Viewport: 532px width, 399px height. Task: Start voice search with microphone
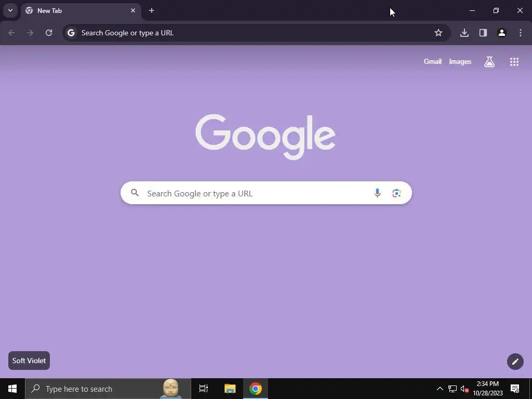(377, 193)
